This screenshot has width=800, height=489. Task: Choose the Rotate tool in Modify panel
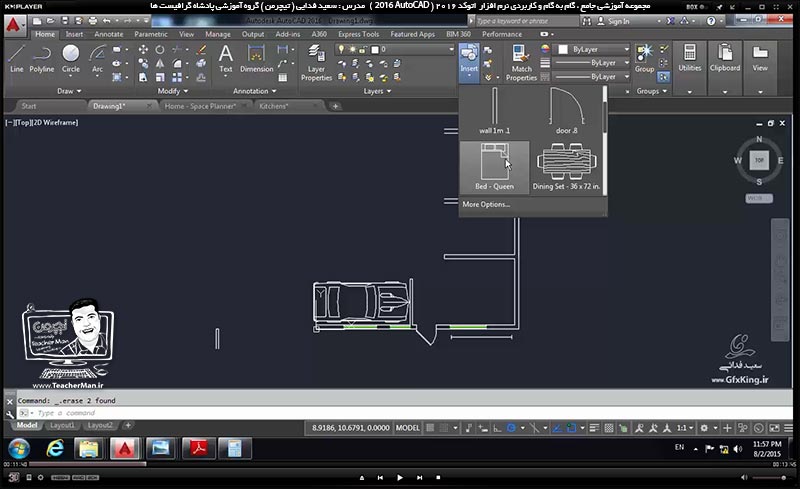click(x=160, y=50)
